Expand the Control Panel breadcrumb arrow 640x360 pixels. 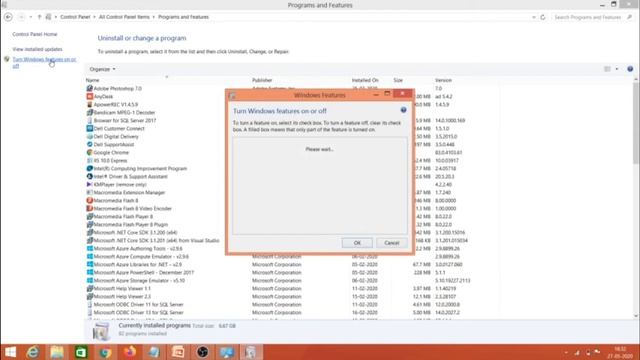[94, 17]
